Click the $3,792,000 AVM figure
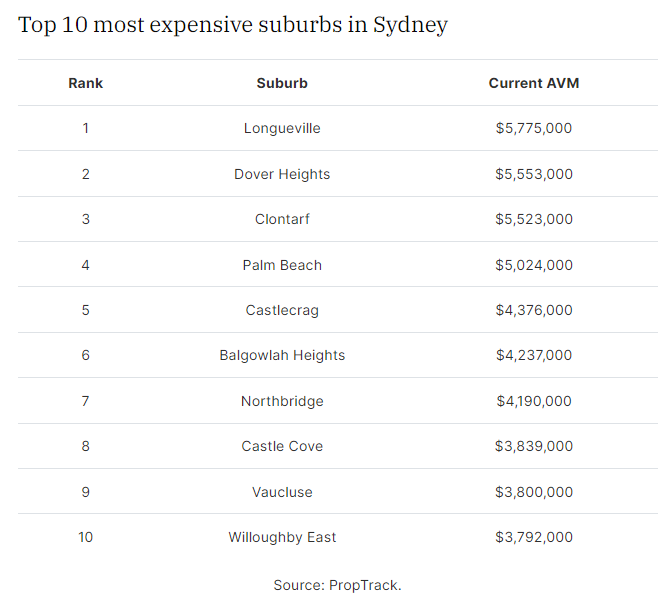 coord(534,537)
